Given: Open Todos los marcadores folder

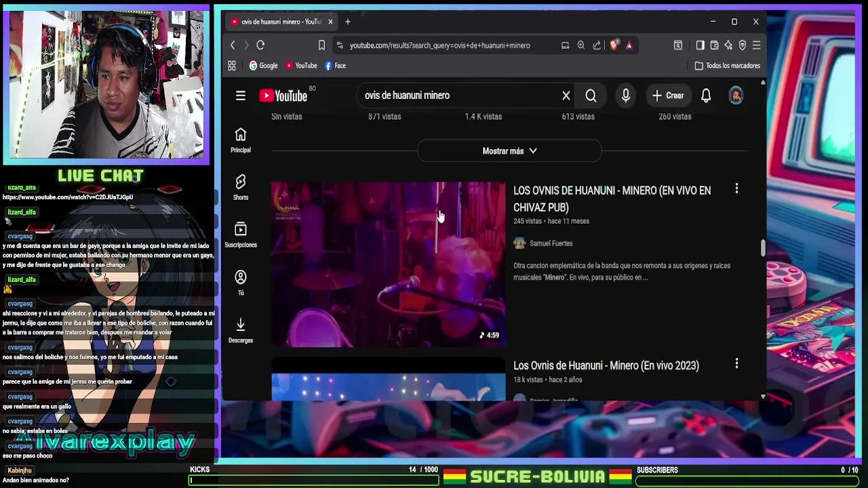Looking at the screenshot, I should [x=728, y=66].
